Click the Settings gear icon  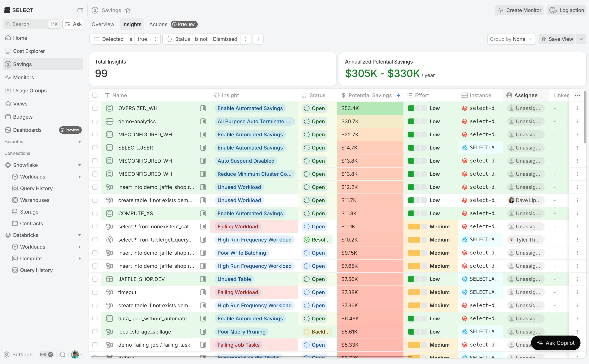coord(7,354)
